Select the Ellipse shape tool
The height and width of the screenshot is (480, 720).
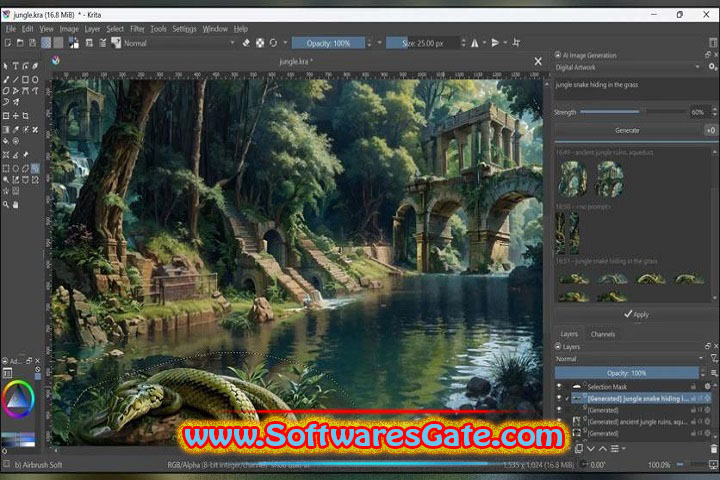pyautogui.click(x=35, y=79)
